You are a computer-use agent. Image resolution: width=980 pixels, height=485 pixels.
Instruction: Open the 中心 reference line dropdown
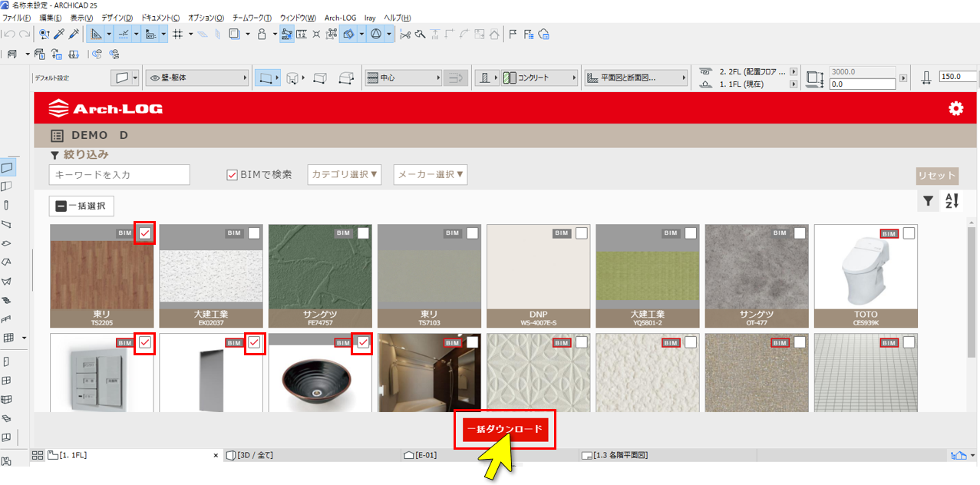click(x=403, y=78)
